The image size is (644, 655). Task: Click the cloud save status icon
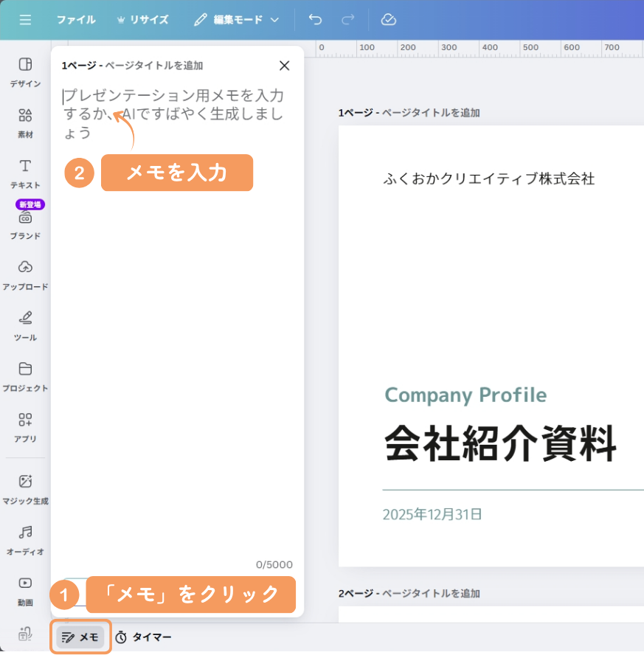click(x=389, y=20)
